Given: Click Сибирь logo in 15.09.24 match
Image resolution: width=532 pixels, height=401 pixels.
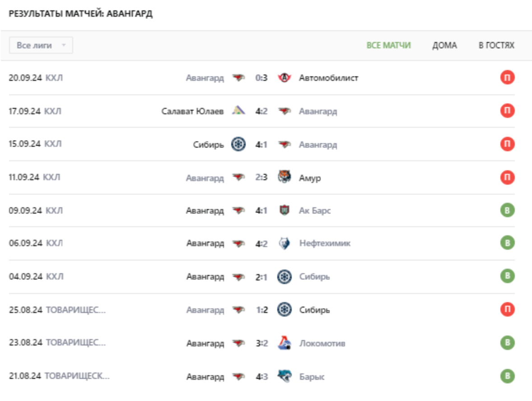Looking at the screenshot, I should (238, 145).
